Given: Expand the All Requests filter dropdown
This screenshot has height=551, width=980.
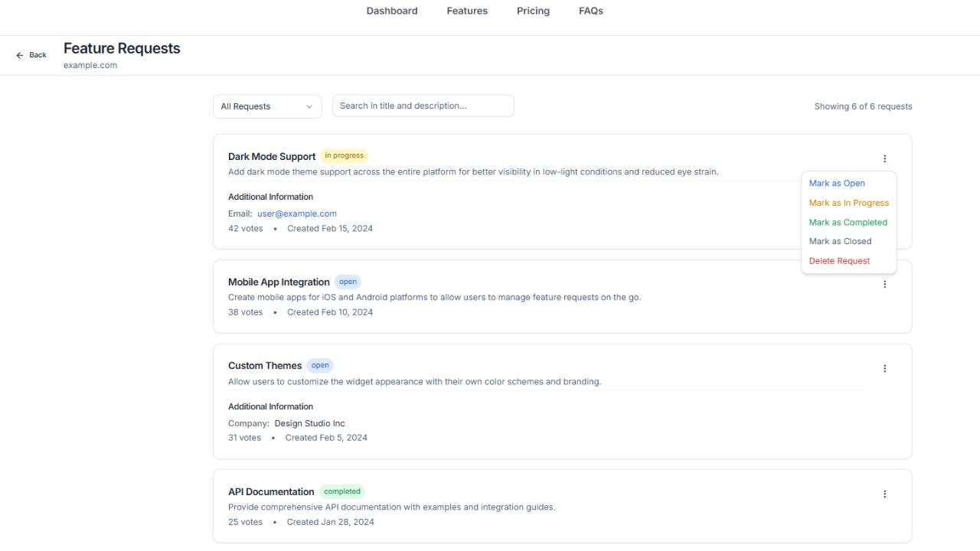Looking at the screenshot, I should 267,106.
